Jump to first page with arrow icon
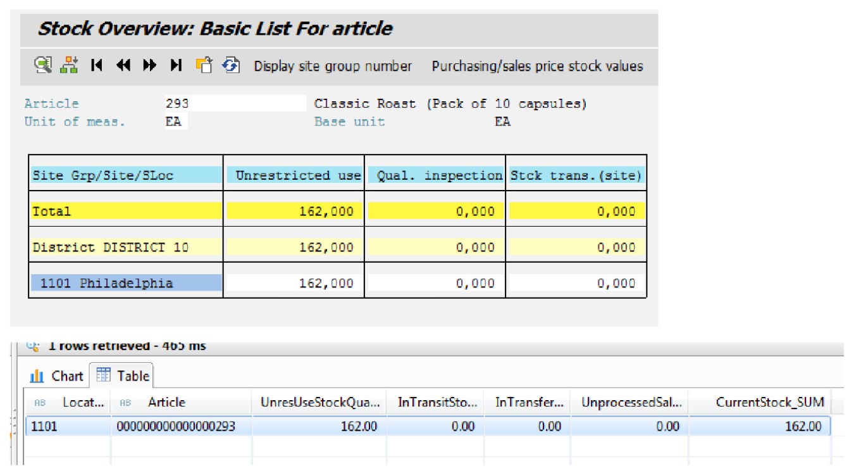 96,65
